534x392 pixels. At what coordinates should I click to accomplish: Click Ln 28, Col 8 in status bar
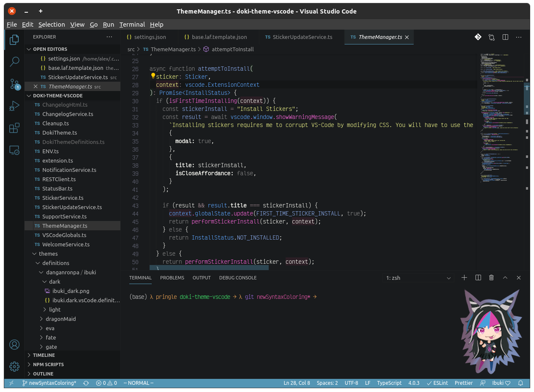pyautogui.click(x=297, y=383)
